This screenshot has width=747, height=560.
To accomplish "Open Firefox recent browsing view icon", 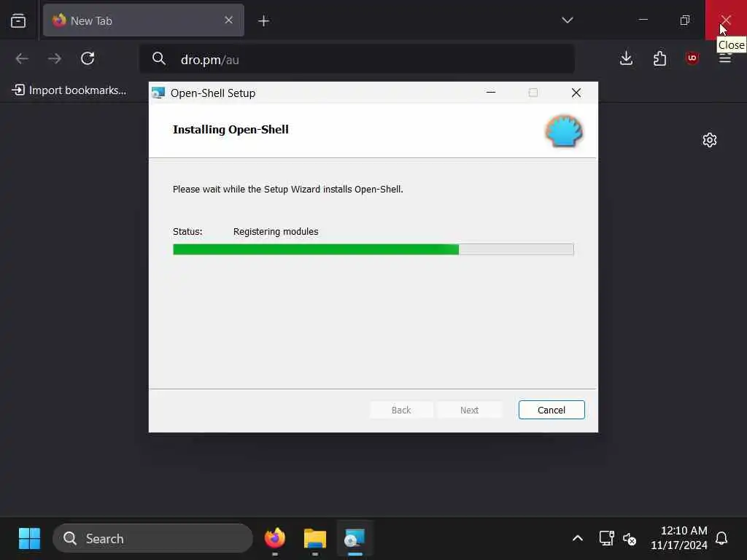I will coord(18,20).
